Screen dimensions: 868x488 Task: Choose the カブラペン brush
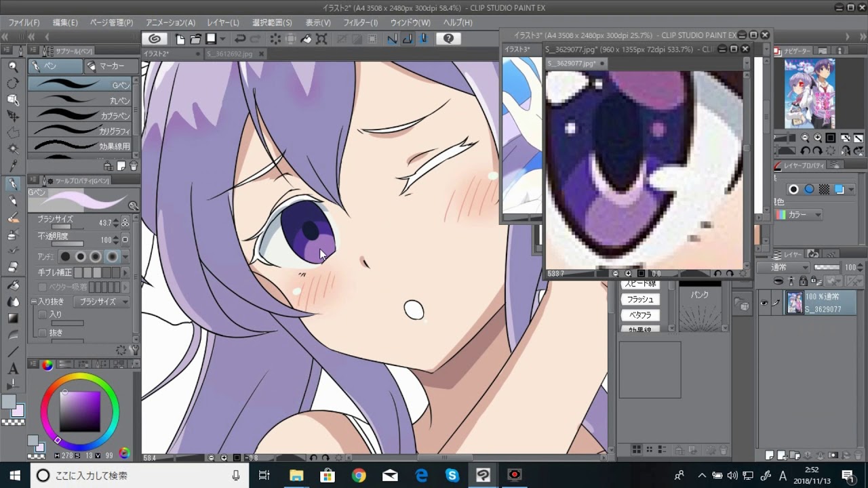pyautogui.click(x=80, y=115)
